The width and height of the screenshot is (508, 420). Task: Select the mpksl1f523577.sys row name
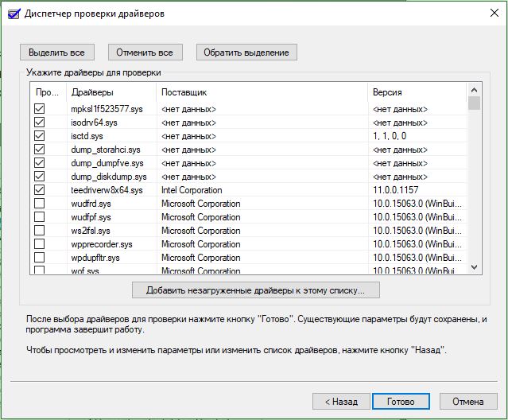(107, 109)
